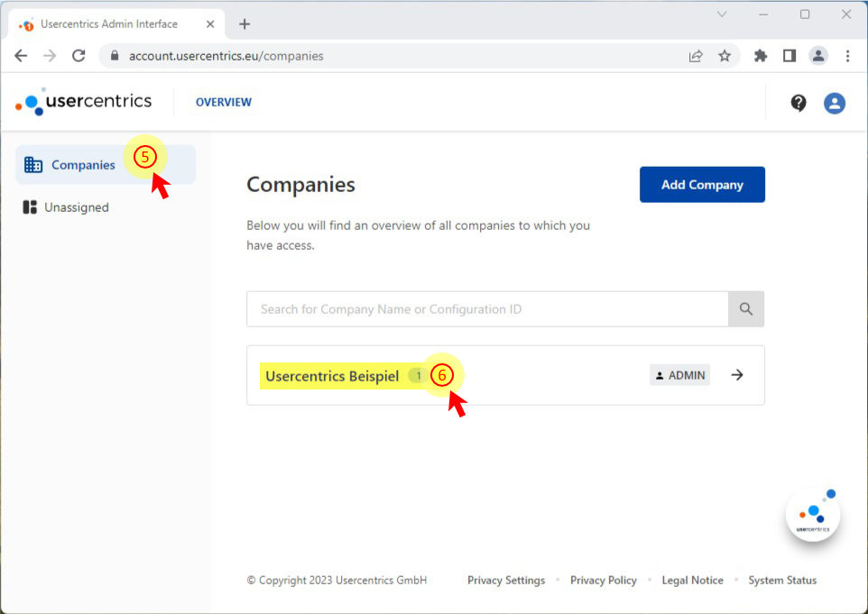This screenshot has width=868, height=614.
Task: Select Unassigned in the sidebar
Action: pyautogui.click(x=76, y=207)
